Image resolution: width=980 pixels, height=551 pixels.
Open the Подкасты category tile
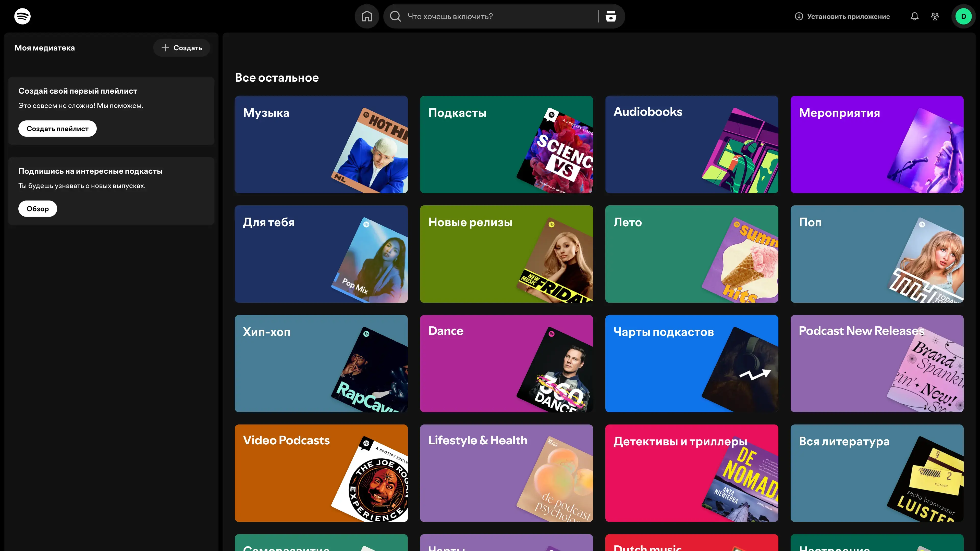[x=506, y=144]
